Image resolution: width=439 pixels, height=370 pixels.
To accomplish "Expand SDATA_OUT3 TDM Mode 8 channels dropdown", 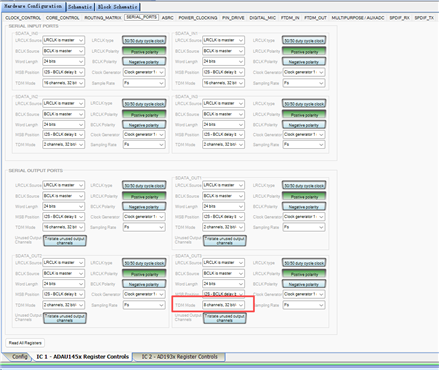I will pos(223,305).
